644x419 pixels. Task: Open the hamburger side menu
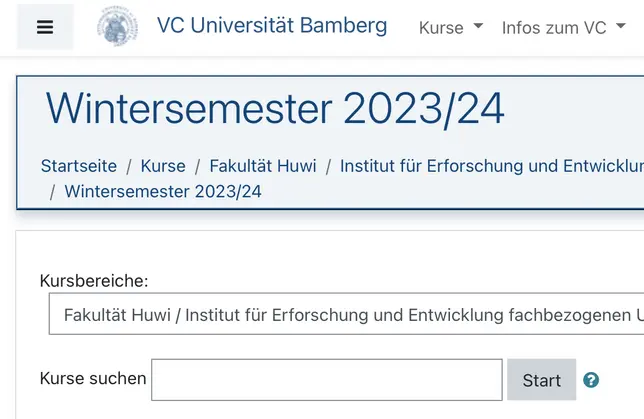(x=45, y=27)
